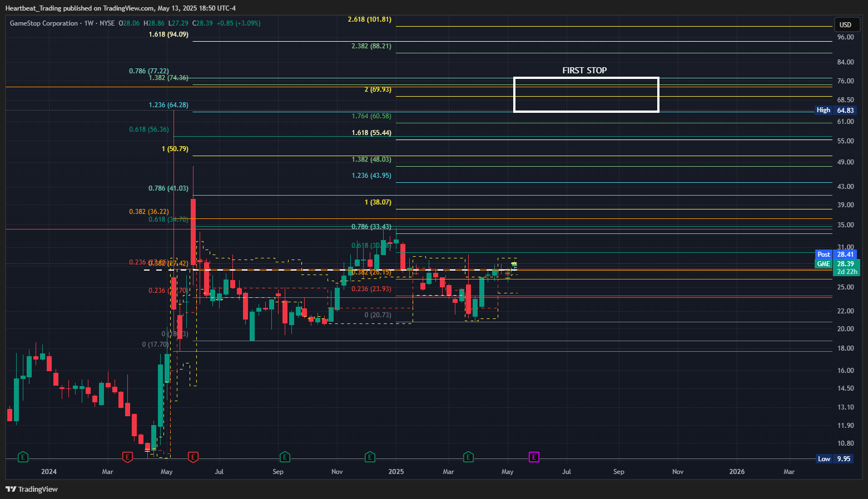Viewport: 868px width, 499px height.
Task: Click the 22.00 price axis label
Action: coord(845,311)
